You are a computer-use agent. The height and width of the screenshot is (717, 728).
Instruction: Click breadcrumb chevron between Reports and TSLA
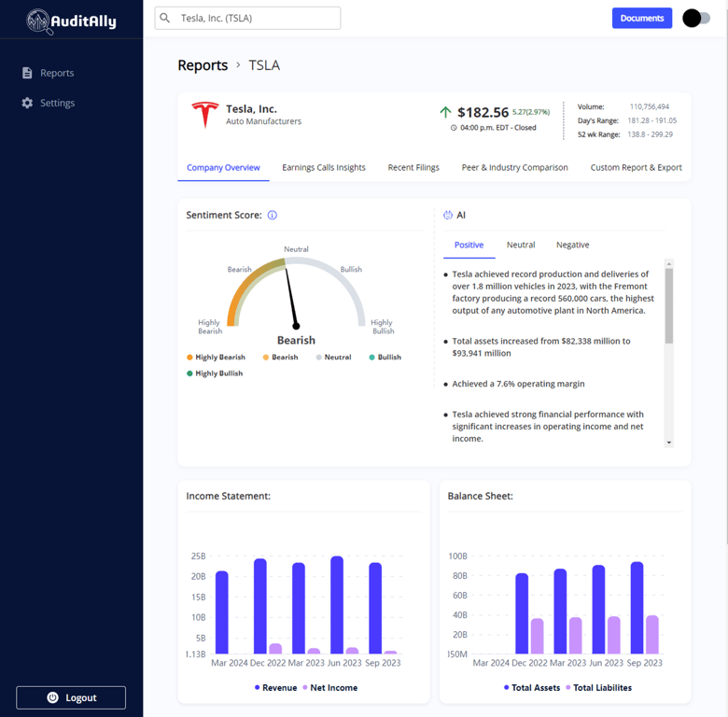[238, 65]
